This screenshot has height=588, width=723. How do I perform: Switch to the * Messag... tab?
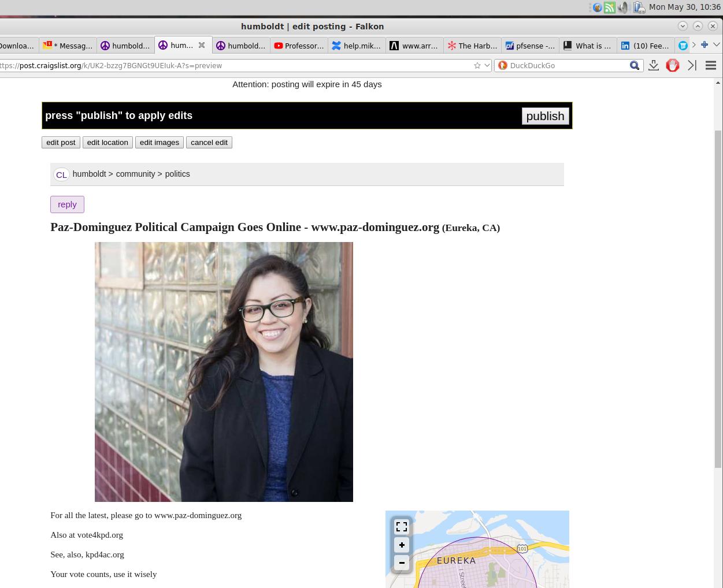point(68,46)
